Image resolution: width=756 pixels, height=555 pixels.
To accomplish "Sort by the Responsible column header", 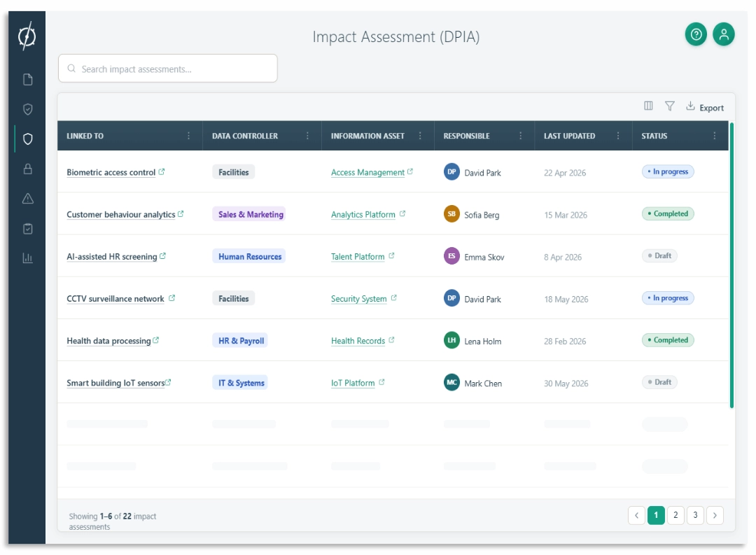I will [x=466, y=136].
